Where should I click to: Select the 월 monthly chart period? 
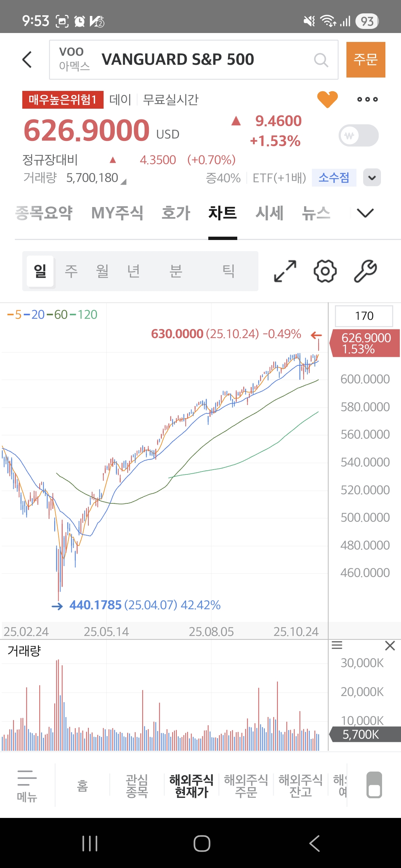coord(102,271)
